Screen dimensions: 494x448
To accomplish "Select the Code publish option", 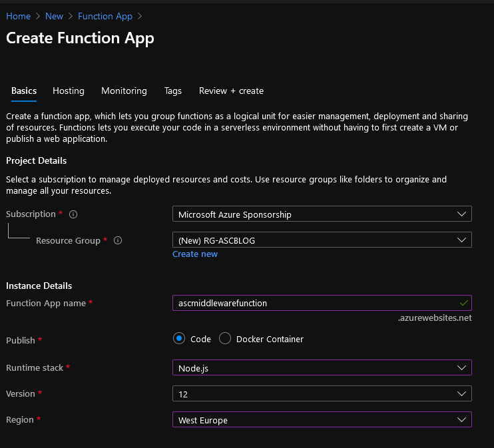I will (x=179, y=339).
